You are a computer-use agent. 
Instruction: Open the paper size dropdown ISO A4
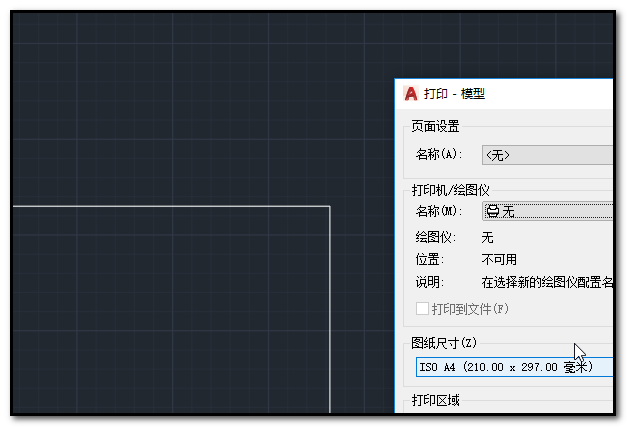[514, 367]
